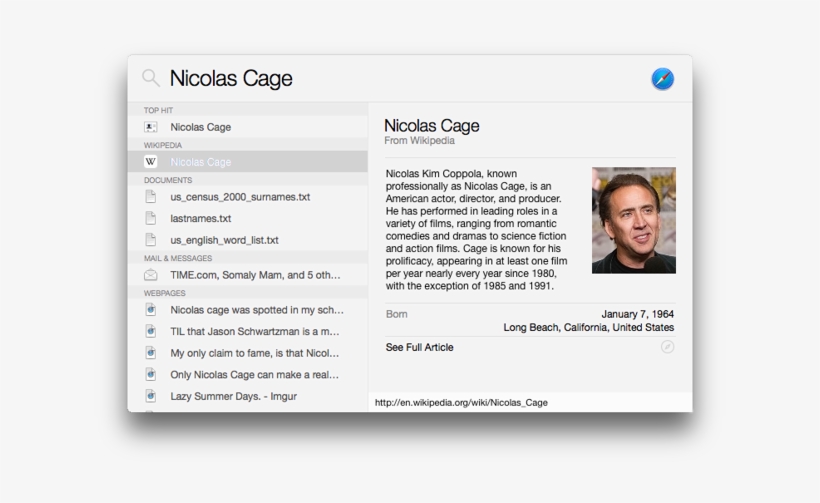820x503 pixels.
Task: Click the birth date January 7, 1964
Action: click(637, 314)
